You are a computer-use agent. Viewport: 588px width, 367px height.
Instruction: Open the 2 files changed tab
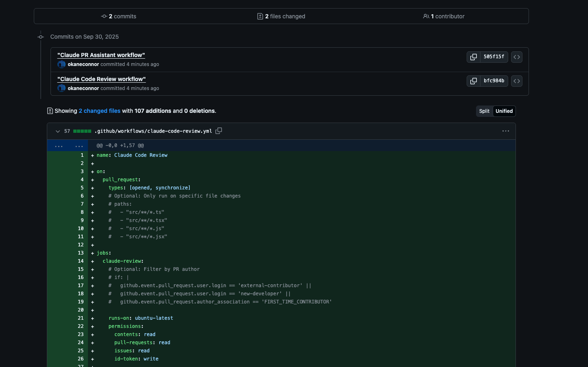tap(281, 16)
